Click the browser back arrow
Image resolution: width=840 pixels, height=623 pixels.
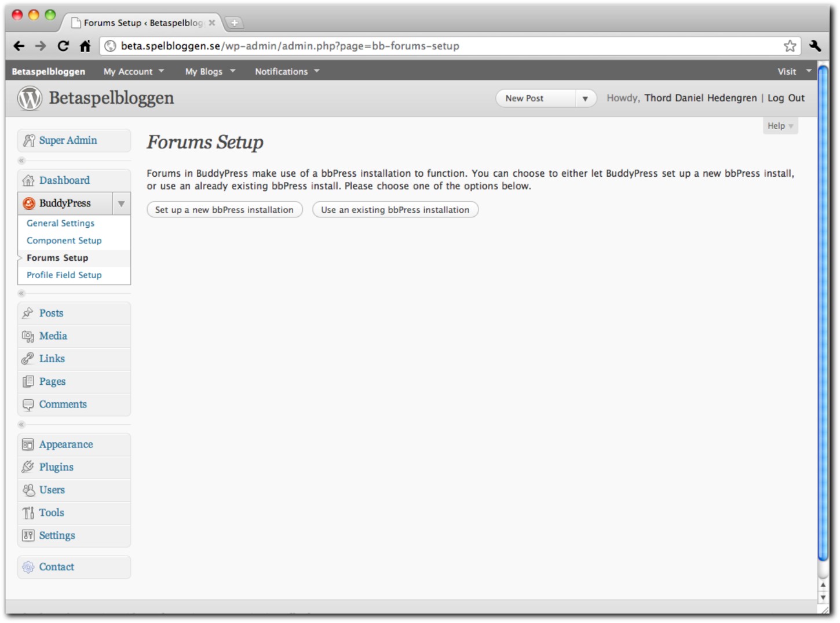[19, 46]
